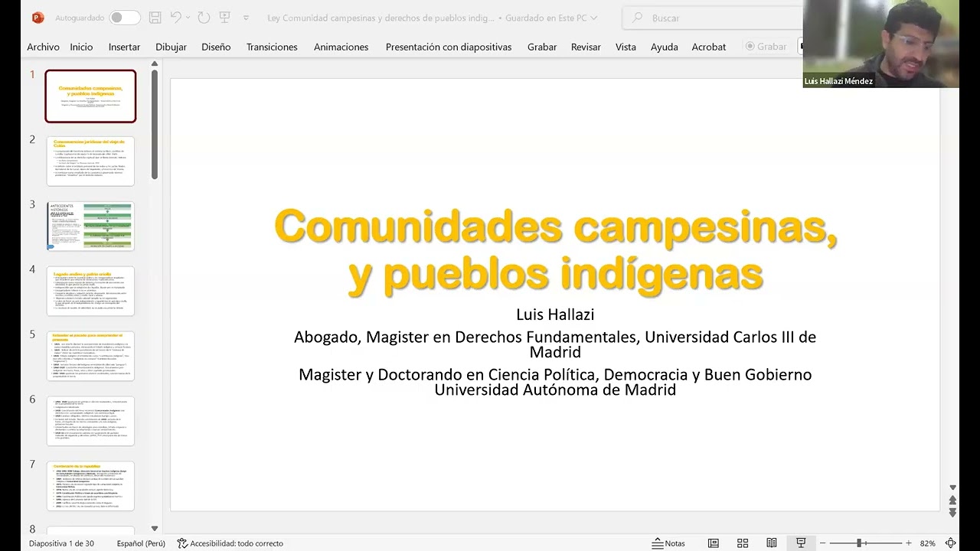
Task: Switch to the Inicio tab
Action: [x=81, y=47]
